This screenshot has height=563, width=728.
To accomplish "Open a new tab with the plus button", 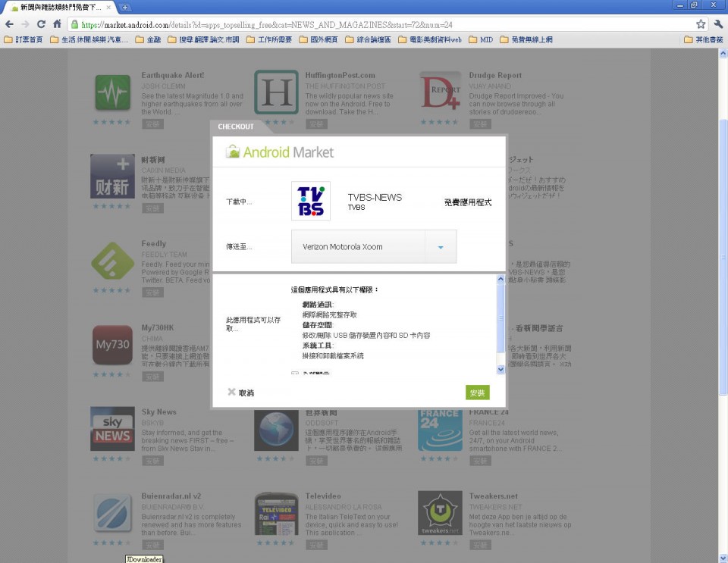I will [x=125, y=8].
